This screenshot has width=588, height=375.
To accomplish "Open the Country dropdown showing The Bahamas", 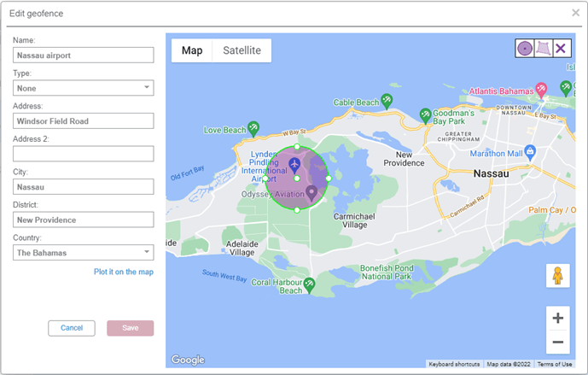I will pyautogui.click(x=83, y=253).
